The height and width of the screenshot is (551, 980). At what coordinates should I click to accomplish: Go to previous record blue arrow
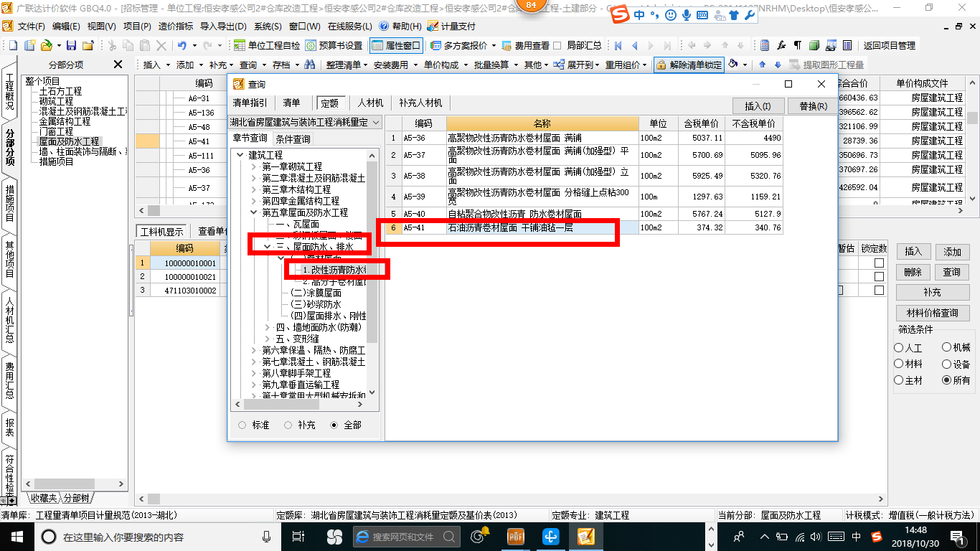pos(635,45)
